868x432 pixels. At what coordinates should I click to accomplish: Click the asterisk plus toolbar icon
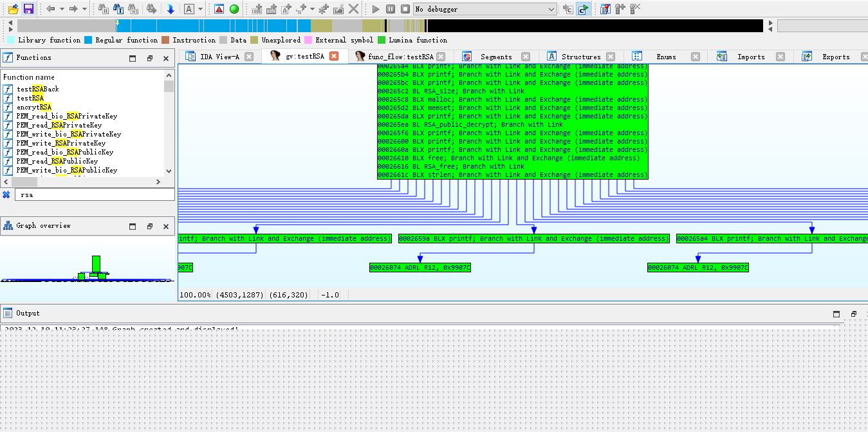pyautogui.click(x=324, y=9)
